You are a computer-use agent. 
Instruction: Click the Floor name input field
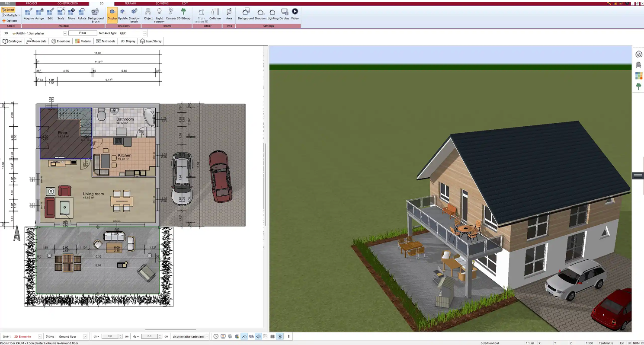coord(83,33)
